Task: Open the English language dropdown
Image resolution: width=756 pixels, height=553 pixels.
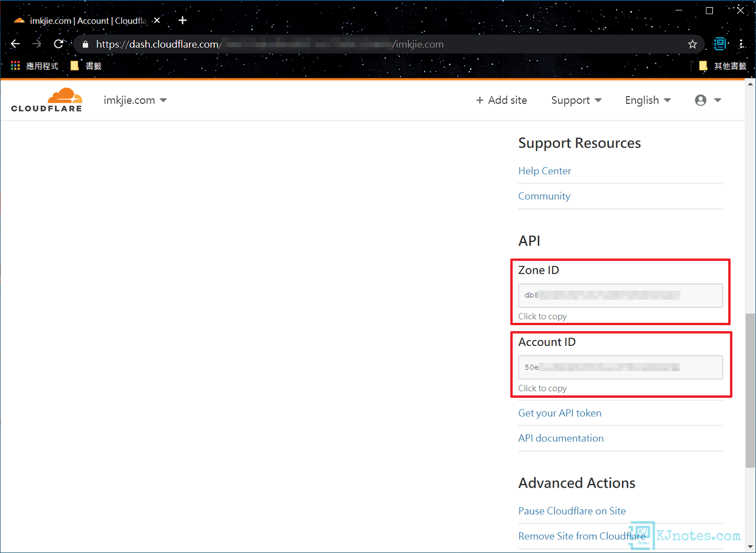Action: [648, 100]
